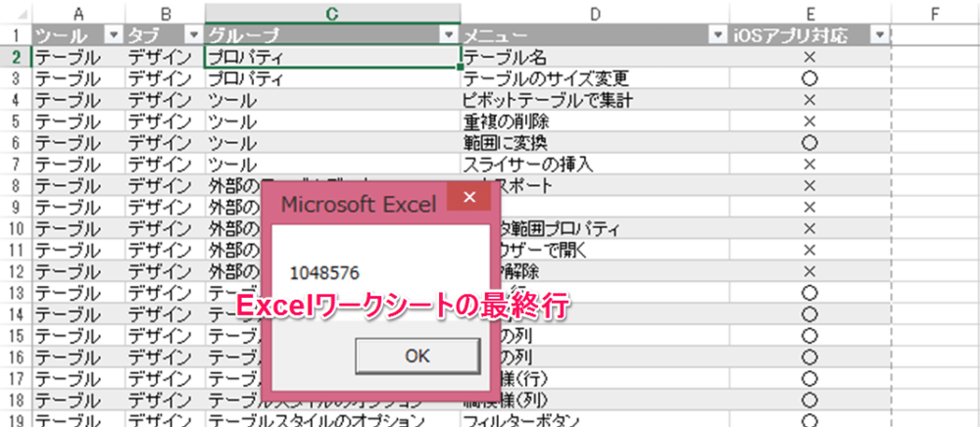980x427 pixels.
Task: Select the ○ cell in row 15
Action: click(809, 335)
